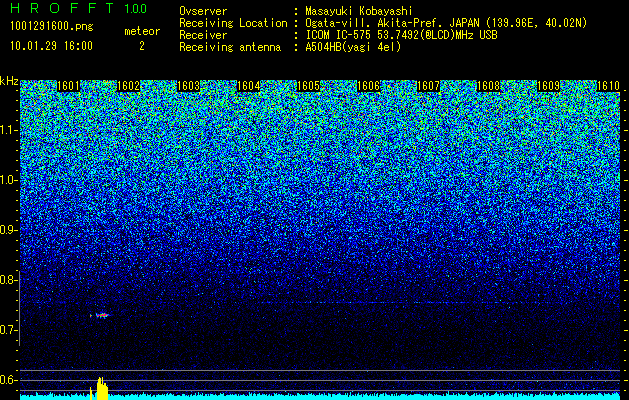This screenshot has height=400, width=629.
Task: Click the 'meteor' label above the count
Action: click(142, 31)
